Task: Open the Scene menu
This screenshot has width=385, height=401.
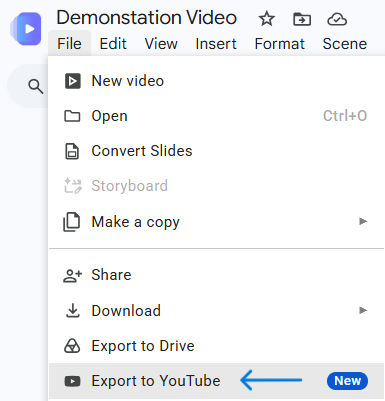Action: [345, 44]
